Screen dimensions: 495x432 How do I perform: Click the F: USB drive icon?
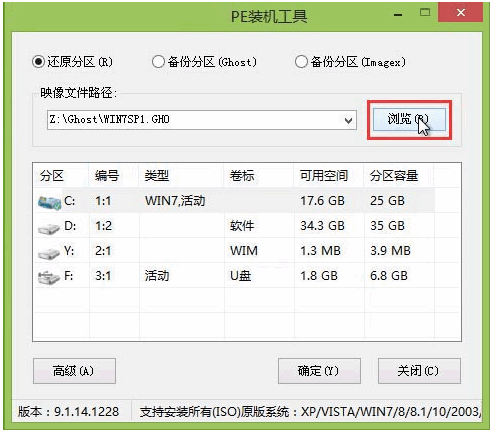tap(49, 277)
